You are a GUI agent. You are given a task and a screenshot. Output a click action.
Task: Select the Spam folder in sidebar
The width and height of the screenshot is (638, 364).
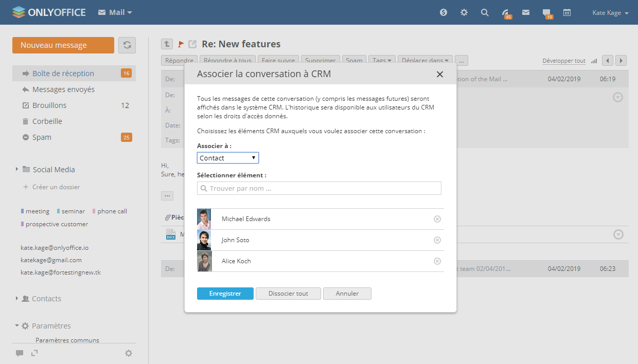point(42,137)
